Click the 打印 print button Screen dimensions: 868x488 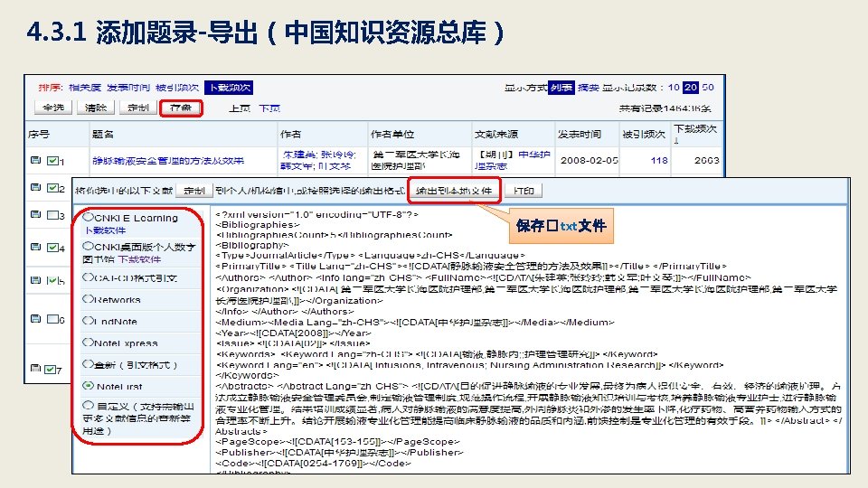[x=524, y=191]
